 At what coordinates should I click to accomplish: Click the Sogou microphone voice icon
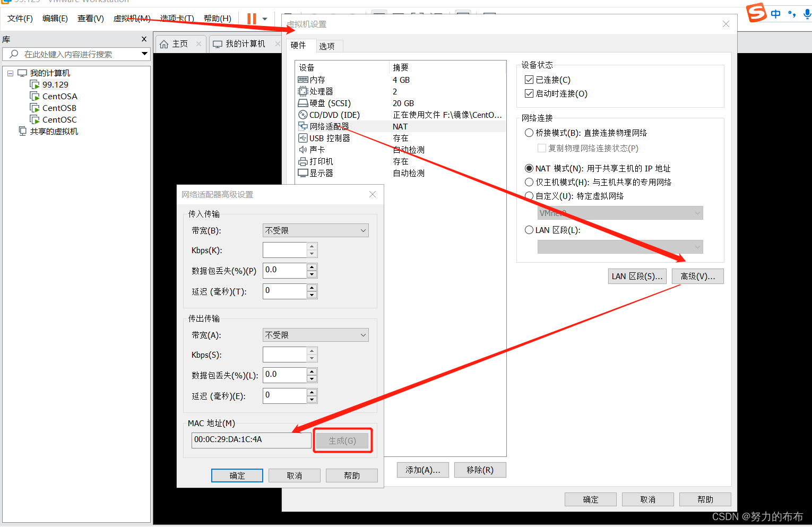[x=807, y=14]
